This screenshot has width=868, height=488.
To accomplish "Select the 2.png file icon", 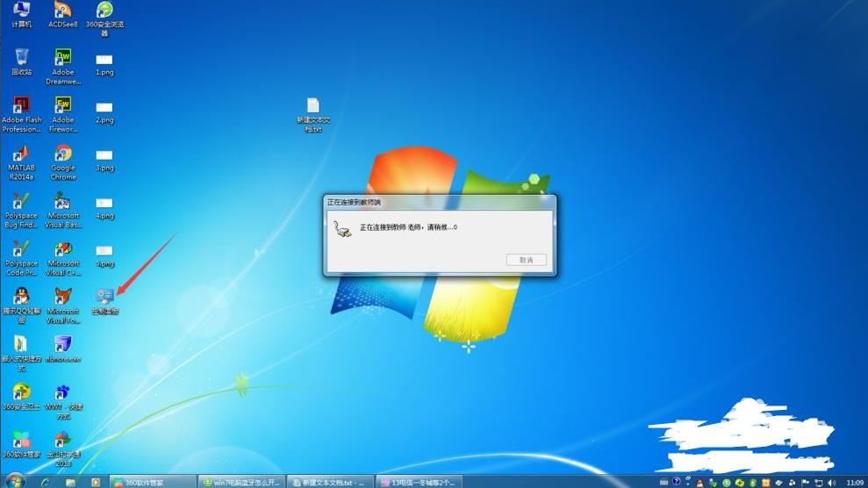I will tap(104, 113).
